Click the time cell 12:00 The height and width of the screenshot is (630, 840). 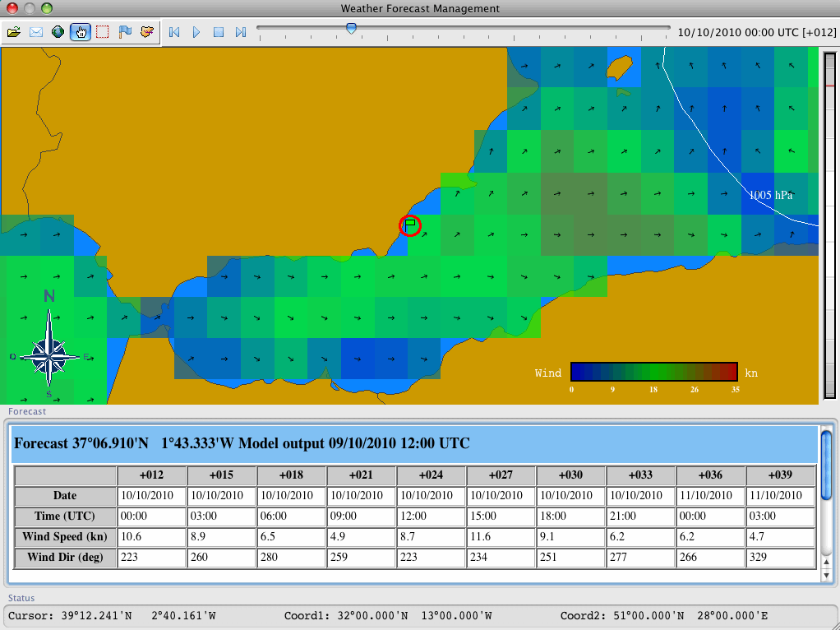[x=432, y=516]
